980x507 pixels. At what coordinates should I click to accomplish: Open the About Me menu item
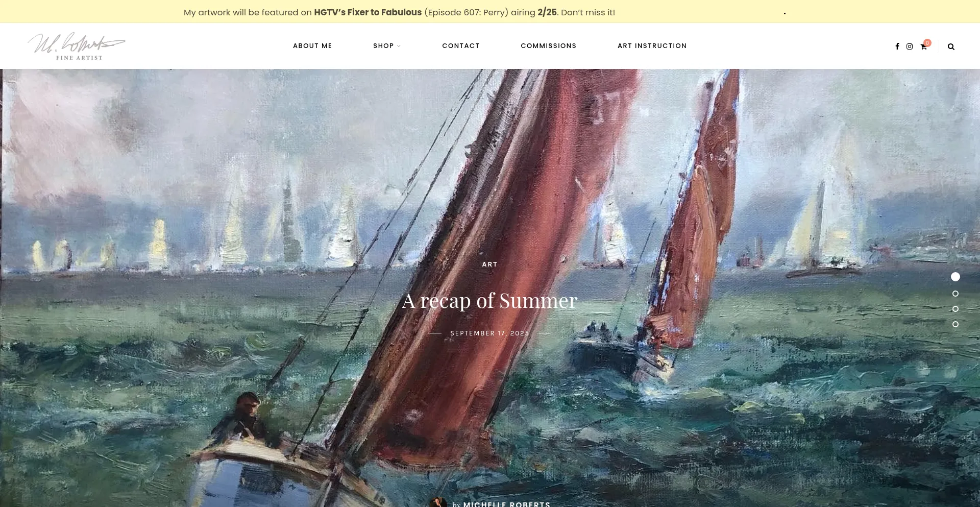tap(312, 46)
